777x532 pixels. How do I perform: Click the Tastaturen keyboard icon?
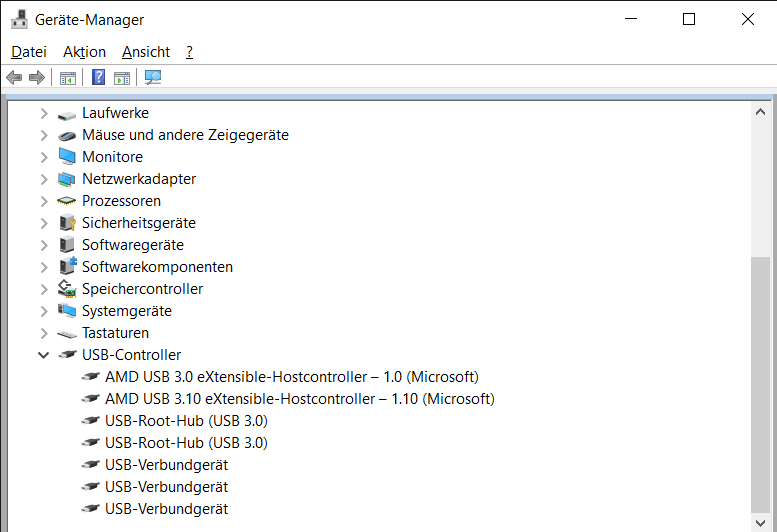67,335
